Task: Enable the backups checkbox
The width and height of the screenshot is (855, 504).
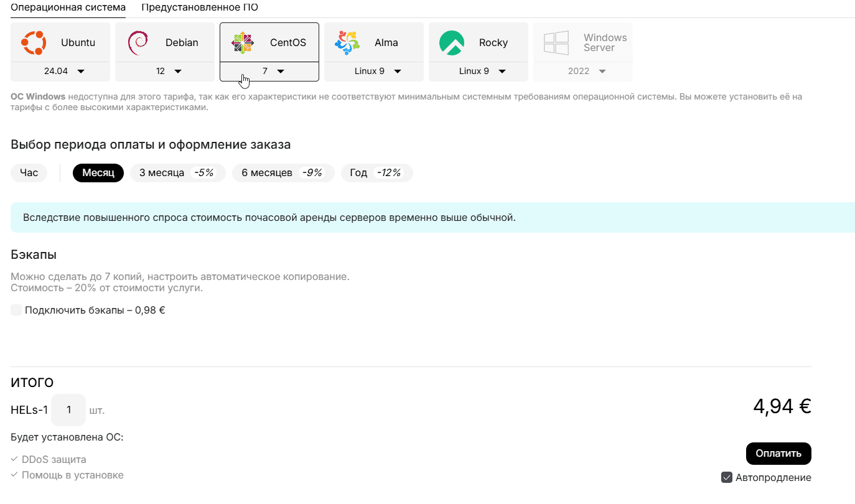Action: coord(16,310)
